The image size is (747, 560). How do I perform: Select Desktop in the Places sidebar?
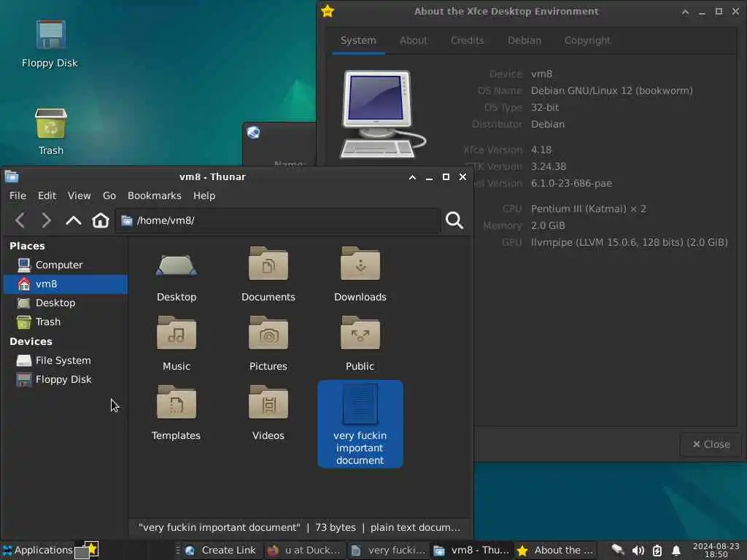(66, 303)
